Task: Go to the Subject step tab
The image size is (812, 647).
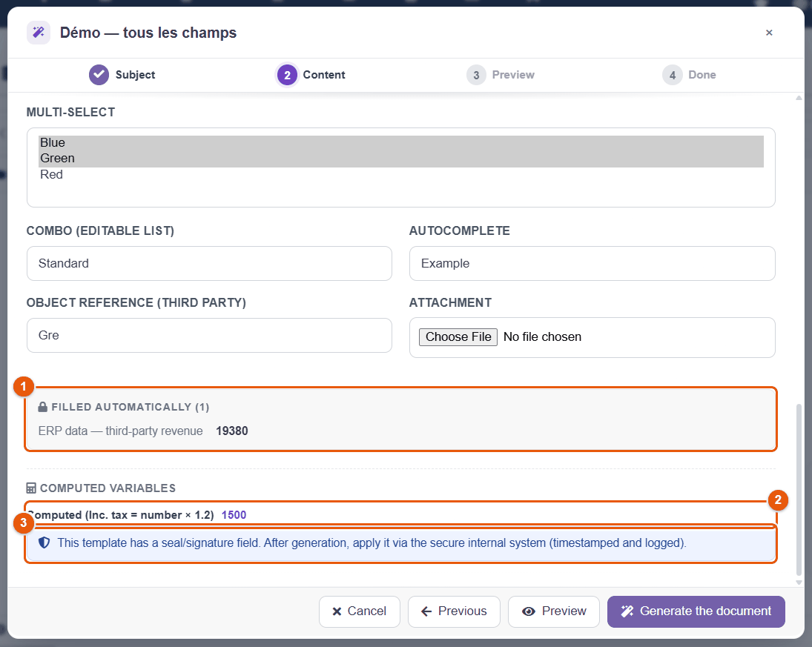Action: coord(122,75)
